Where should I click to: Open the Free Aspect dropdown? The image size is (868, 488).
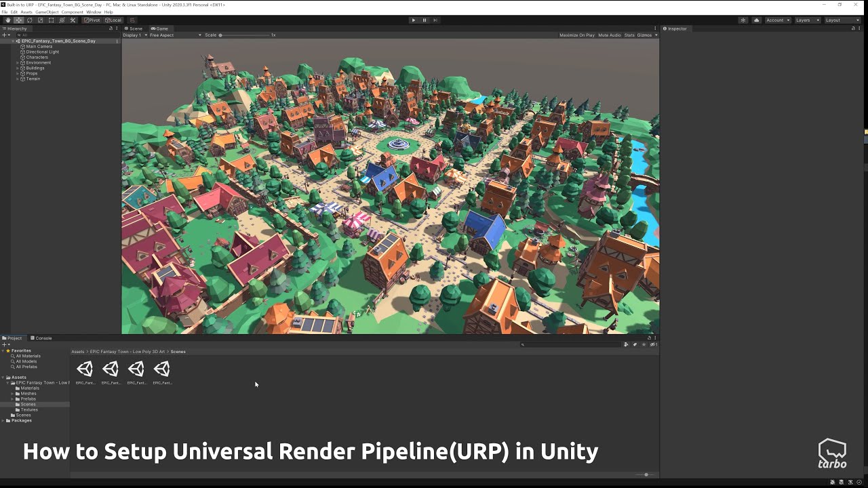pyautogui.click(x=176, y=35)
